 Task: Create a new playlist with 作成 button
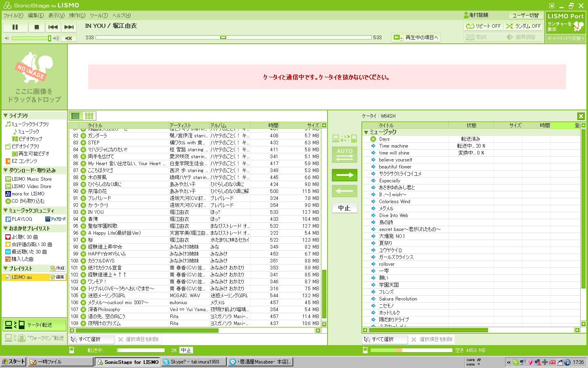[x=58, y=268]
